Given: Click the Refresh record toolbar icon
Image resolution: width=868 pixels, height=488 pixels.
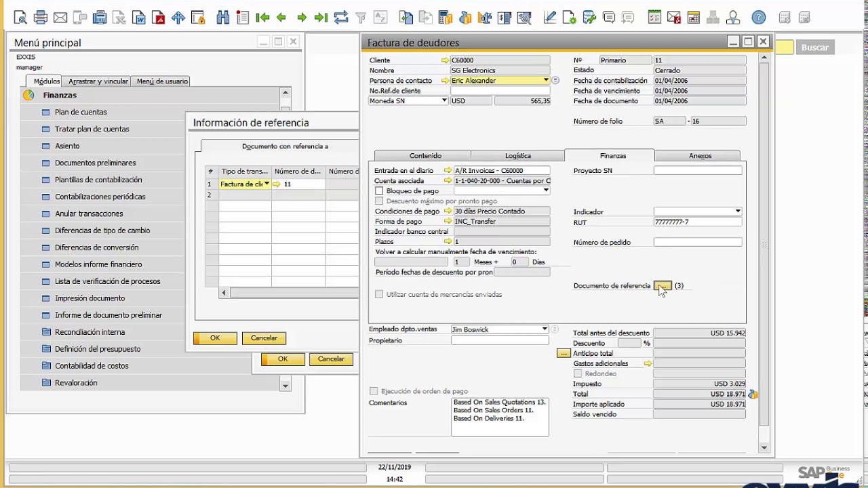Looking at the screenshot, I should [x=341, y=18].
